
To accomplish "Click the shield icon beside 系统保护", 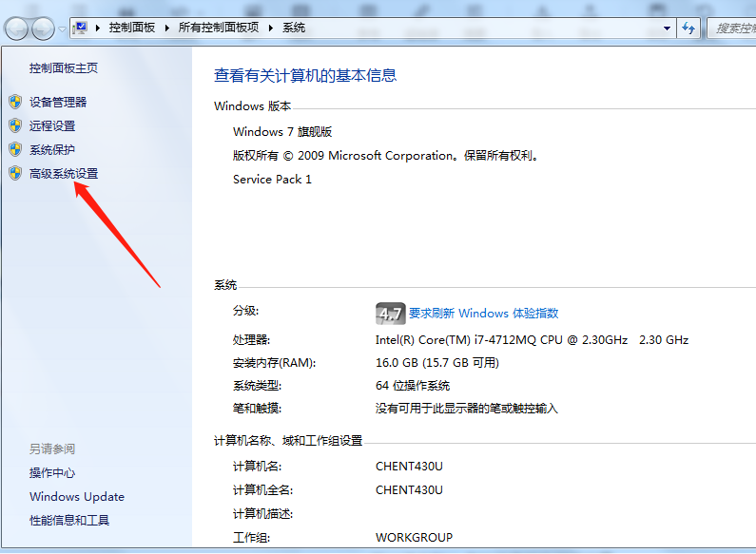I will pos(15,149).
